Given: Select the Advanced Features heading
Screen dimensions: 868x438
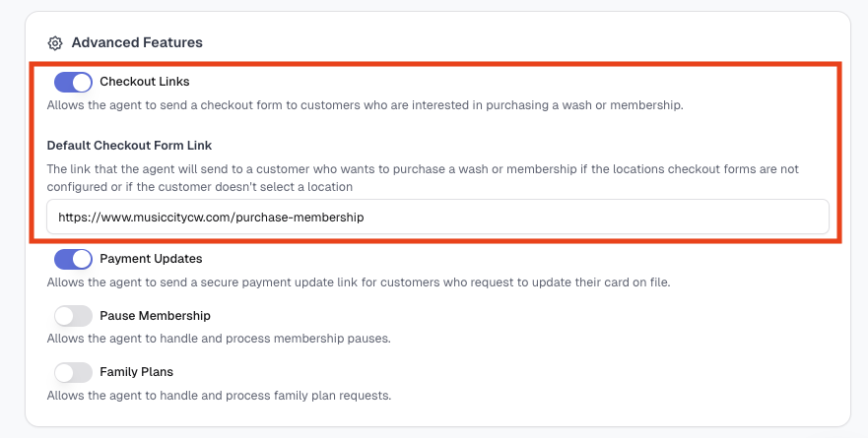Looking at the screenshot, I should (137, 42).
